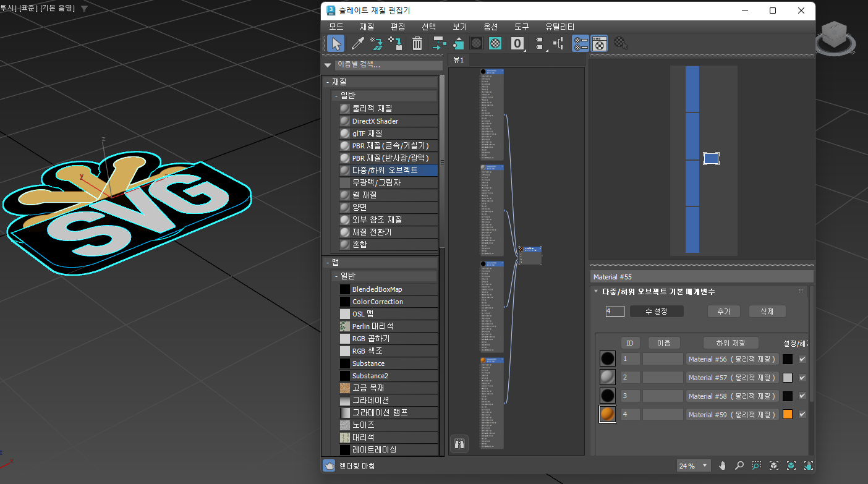
Task: Toggle checkered Show Background in Preview icon
Action: [x=495, y=43]
